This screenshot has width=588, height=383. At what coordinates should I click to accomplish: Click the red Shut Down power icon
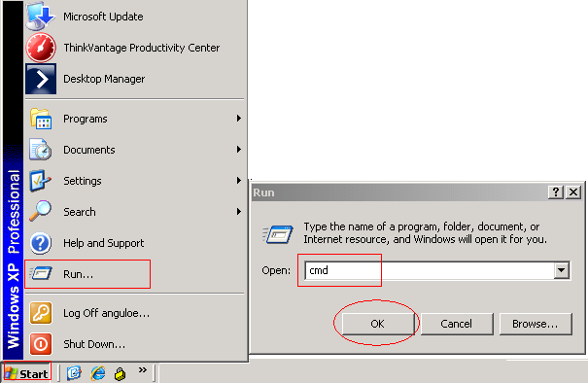pyautogui.click(x=41, y=344)
